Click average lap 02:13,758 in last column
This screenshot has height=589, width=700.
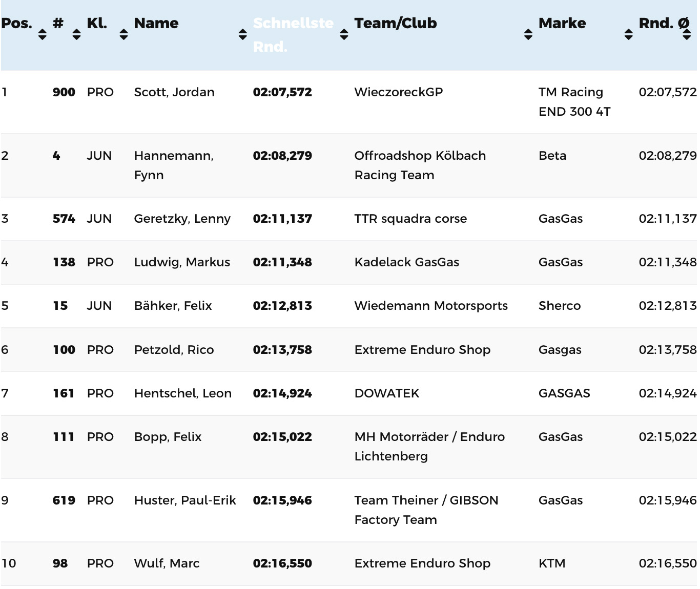point(668,350)
